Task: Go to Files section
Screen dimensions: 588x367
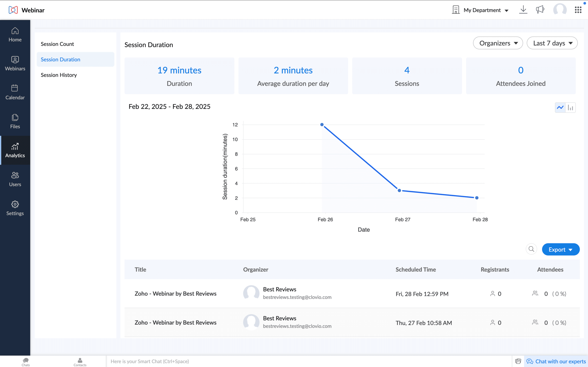Action: click(15, 121)
